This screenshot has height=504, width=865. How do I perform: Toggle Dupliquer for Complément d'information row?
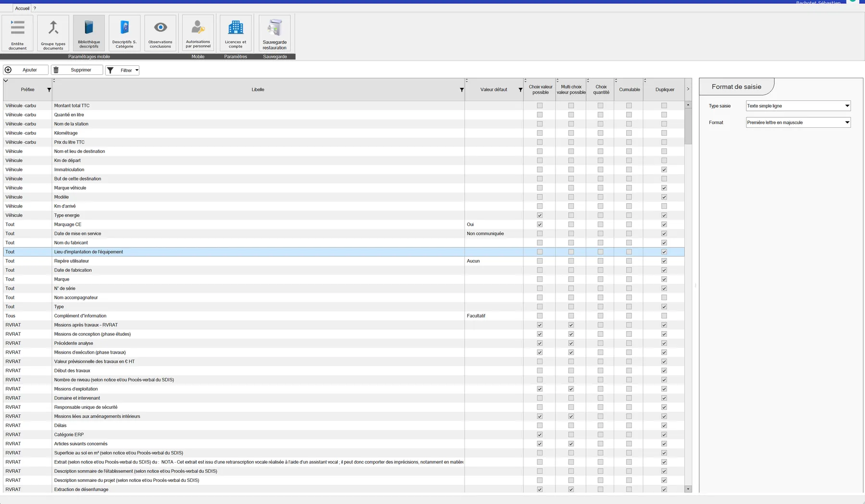coord(664,316)
